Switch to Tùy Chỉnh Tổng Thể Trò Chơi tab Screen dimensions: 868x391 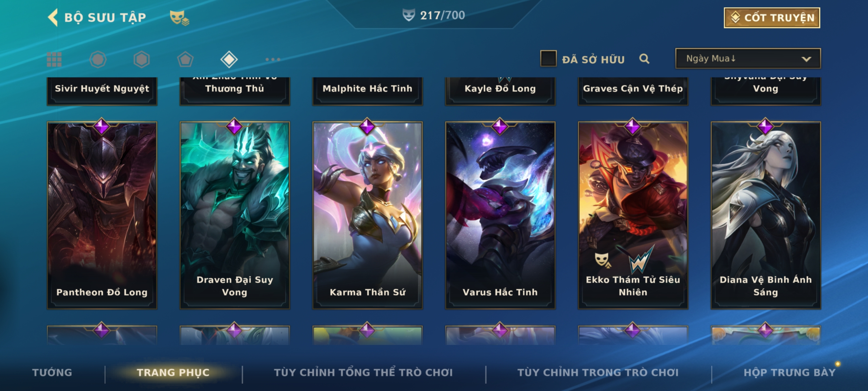(363, 373)
